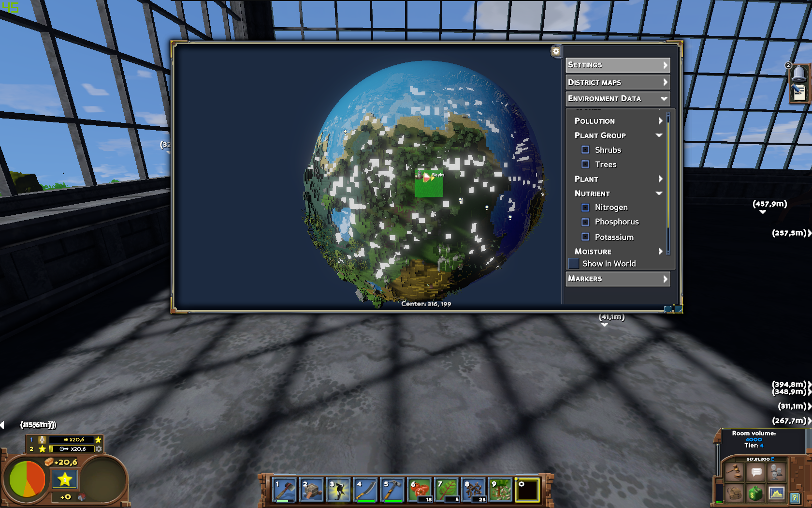Open the green money bag economy panel
Image resolution: width=812 pixels, height=508 pixels.
click(x=756, y=493)
